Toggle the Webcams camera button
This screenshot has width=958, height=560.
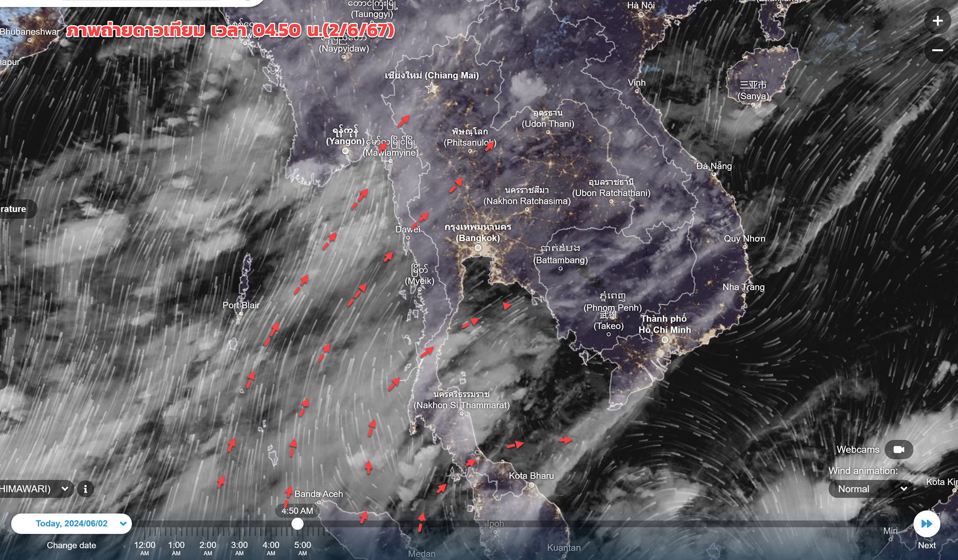[x=899, y=450]
